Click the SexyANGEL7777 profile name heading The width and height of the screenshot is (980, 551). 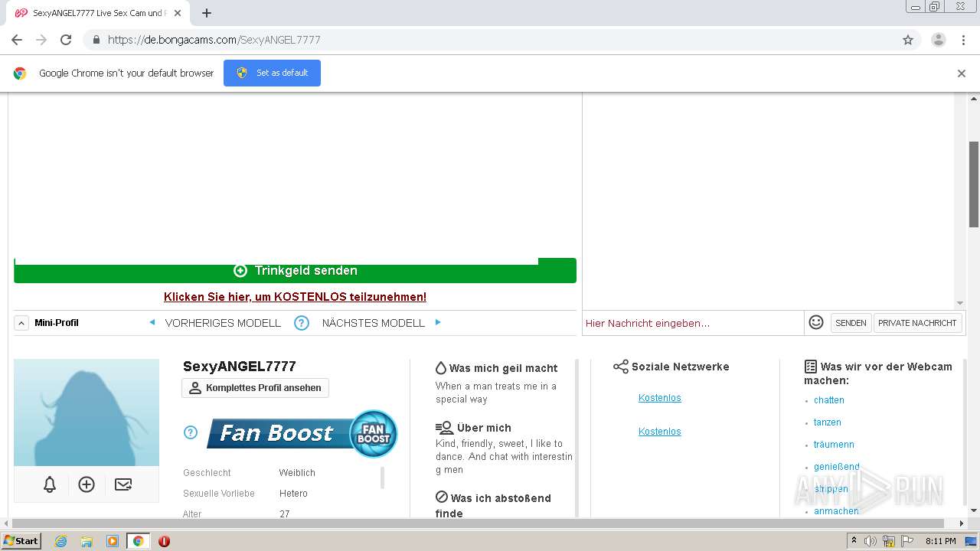tap(239, 367)
